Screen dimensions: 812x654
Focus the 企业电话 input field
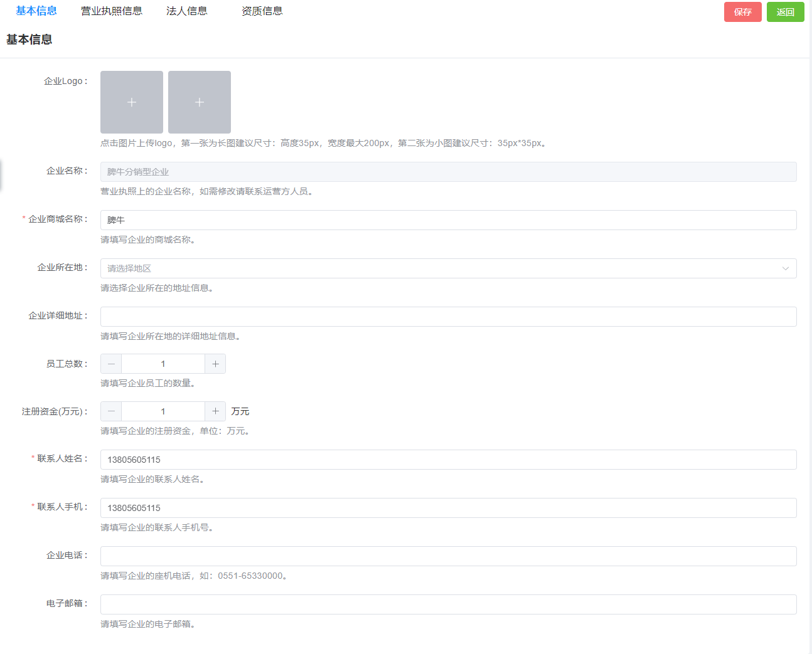coord(449,556)
